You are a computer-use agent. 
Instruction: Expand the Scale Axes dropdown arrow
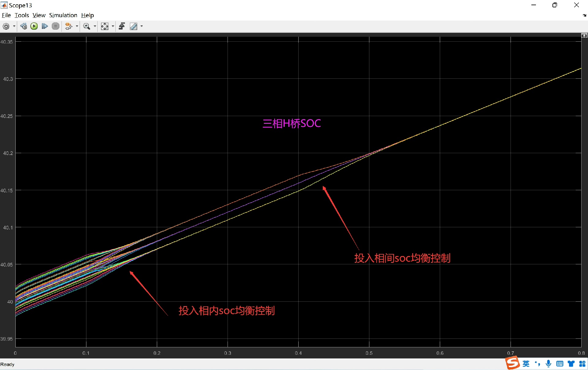(x=113, y=26)
